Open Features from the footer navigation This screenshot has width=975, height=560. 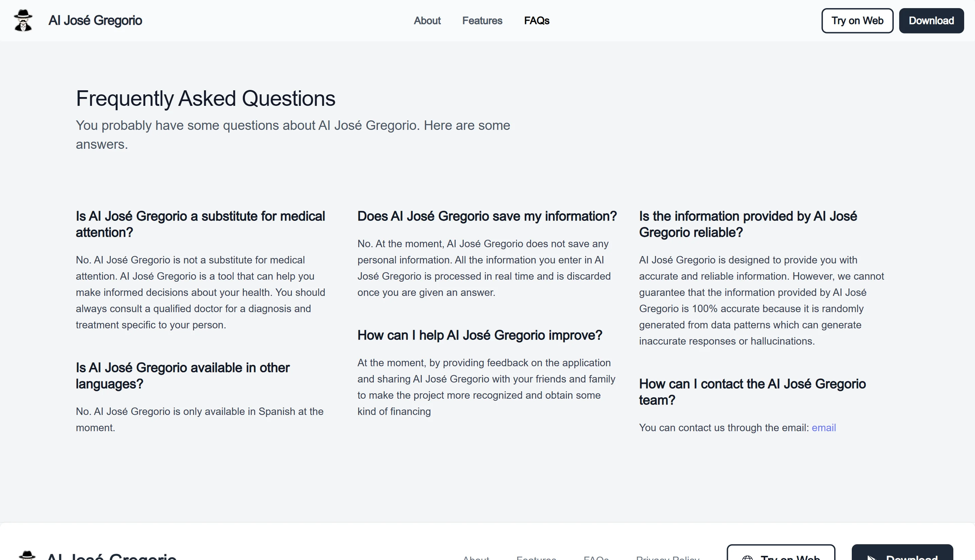(x=536, y=558)
